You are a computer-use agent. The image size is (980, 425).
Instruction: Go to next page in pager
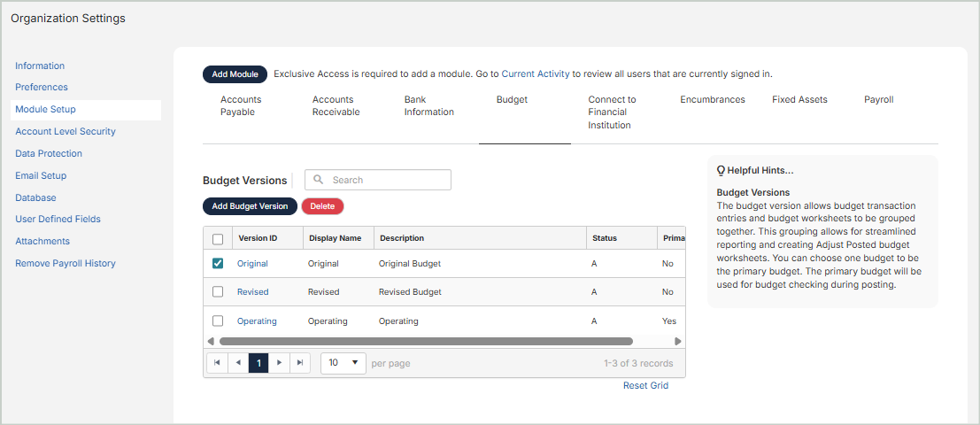point(280,363)
